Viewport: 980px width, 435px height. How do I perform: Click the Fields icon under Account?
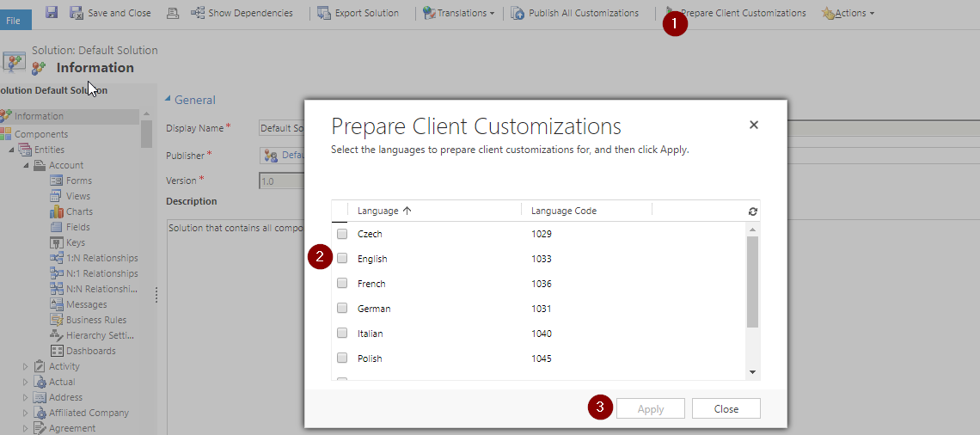[x=56, y=227]
